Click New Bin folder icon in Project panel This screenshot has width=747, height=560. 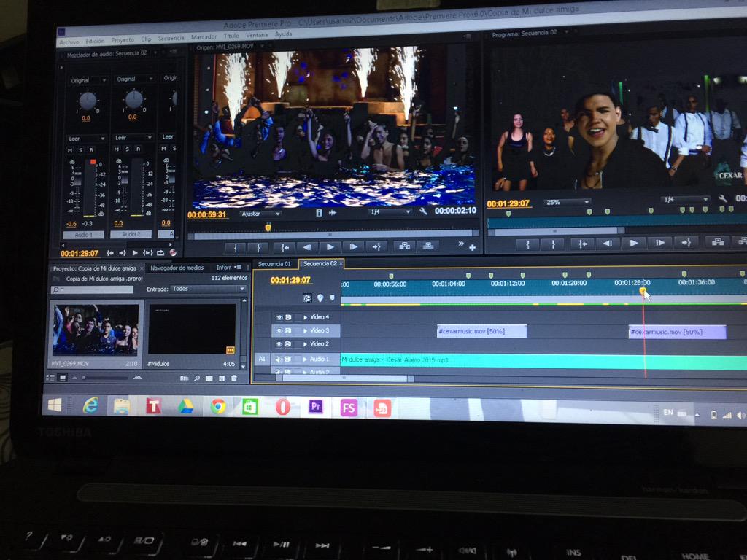tap(209, 378)
